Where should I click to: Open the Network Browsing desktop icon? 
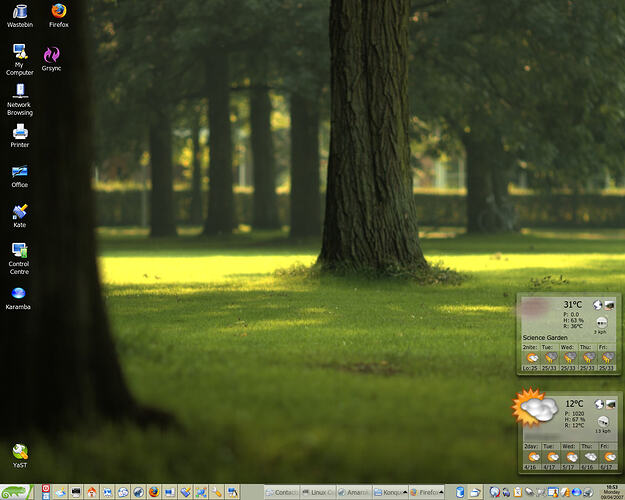click(20, 100)
